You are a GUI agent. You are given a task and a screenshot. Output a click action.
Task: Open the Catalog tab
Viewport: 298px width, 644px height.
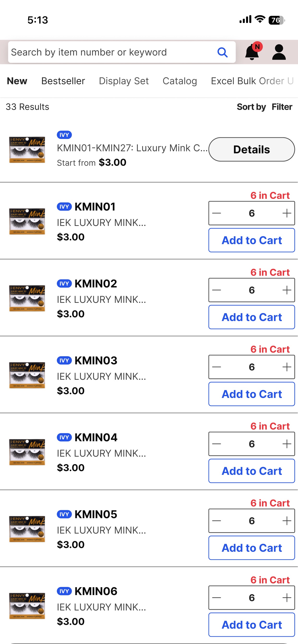tap(180, 81)
